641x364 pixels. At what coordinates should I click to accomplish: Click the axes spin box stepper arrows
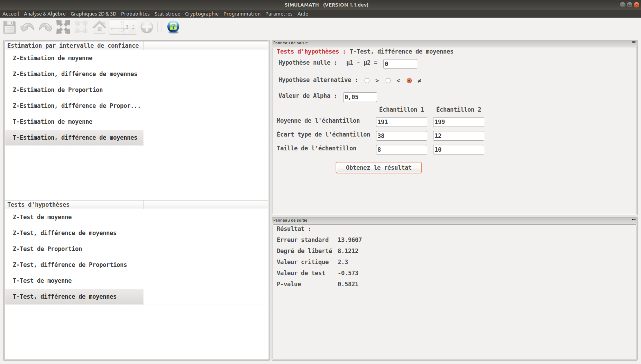134,27
